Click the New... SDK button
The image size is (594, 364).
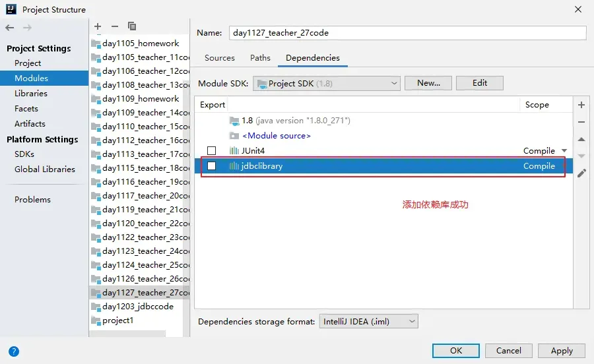point(428,83)
